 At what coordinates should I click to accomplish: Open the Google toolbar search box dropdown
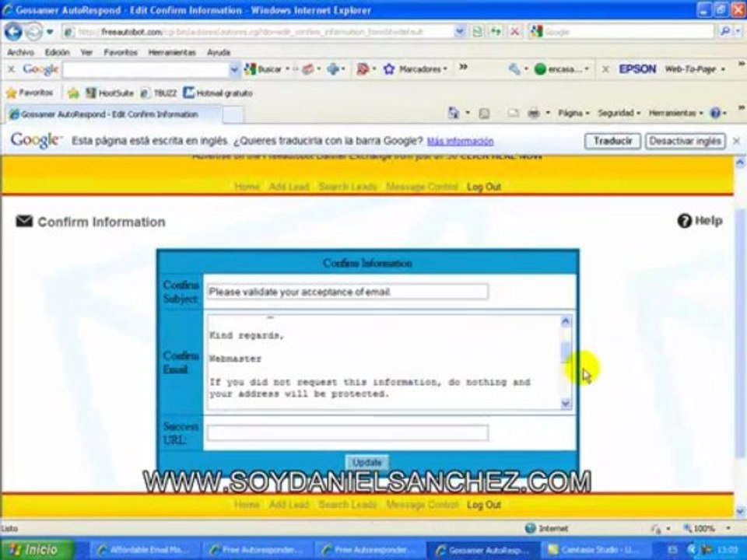click(x=234, y=69)
